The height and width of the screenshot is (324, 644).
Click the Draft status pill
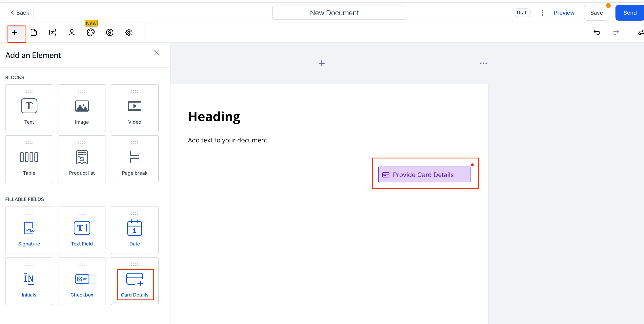pos(522,12)
